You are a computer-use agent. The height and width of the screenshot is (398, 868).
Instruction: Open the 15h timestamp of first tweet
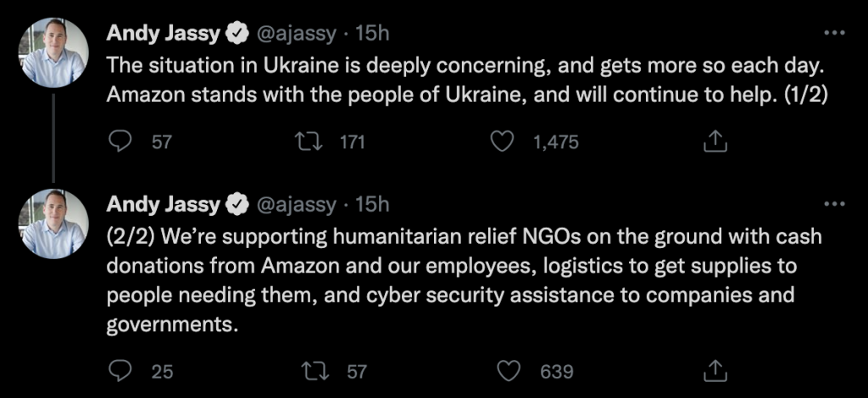(x=372, y=34)
